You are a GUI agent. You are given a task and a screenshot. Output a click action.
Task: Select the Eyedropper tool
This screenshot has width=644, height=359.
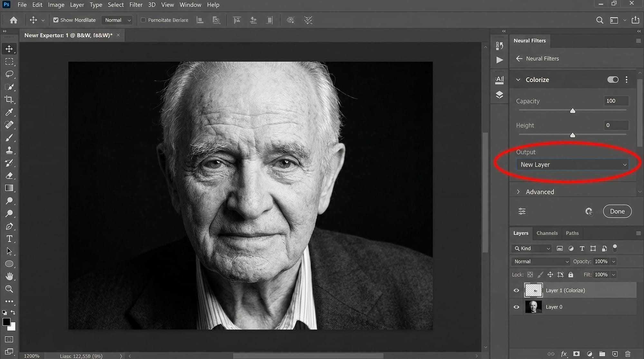(x=9, y=112)
